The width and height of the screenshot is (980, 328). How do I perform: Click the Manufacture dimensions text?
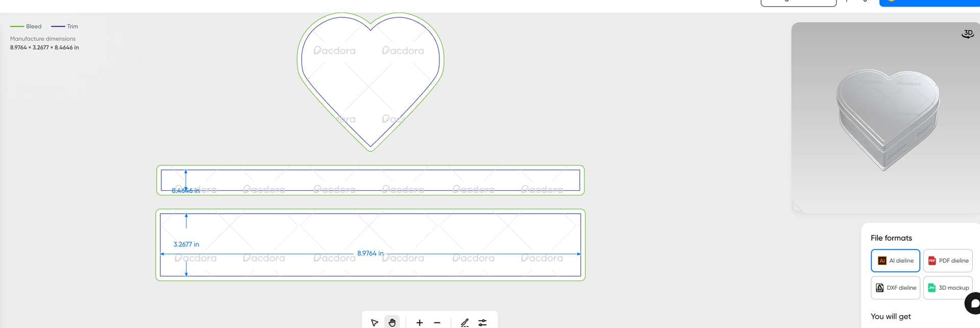coord(43,39)
